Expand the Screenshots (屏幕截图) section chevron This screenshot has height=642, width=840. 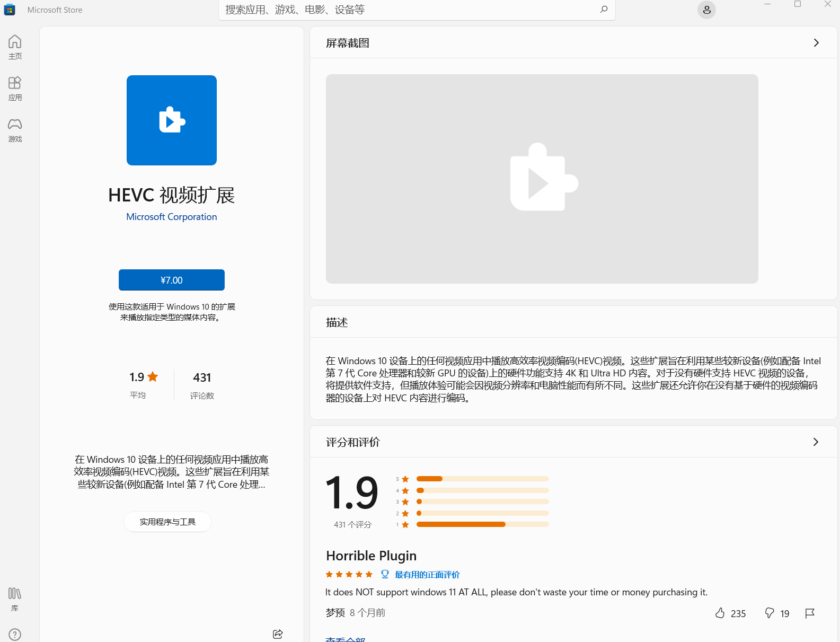click(816, 43)
